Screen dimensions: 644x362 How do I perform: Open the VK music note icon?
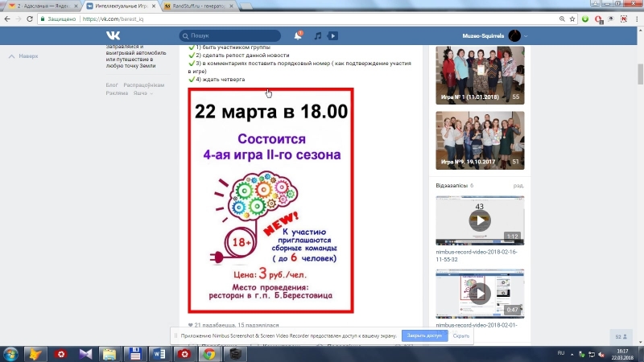pyautogui.click(x=317, y=36)
